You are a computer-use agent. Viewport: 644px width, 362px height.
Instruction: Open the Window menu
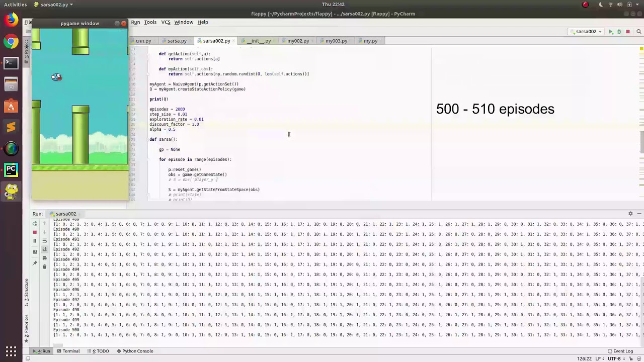[184, 22]
